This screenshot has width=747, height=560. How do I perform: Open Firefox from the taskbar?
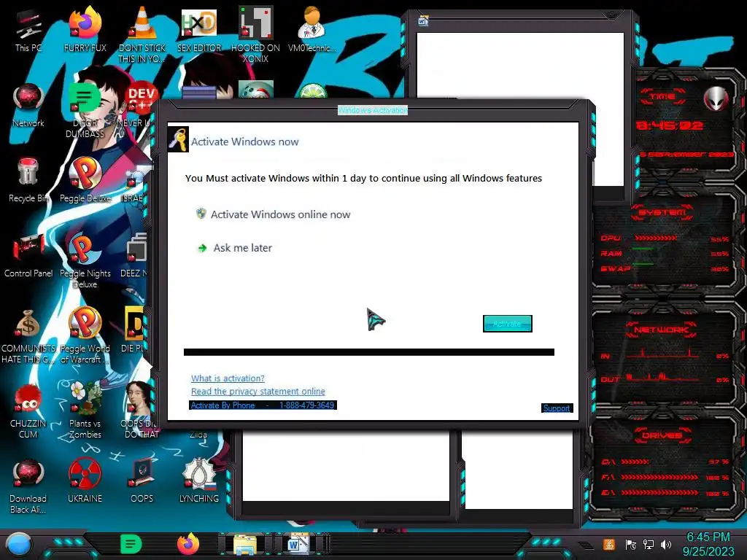(x=188, y=544)
